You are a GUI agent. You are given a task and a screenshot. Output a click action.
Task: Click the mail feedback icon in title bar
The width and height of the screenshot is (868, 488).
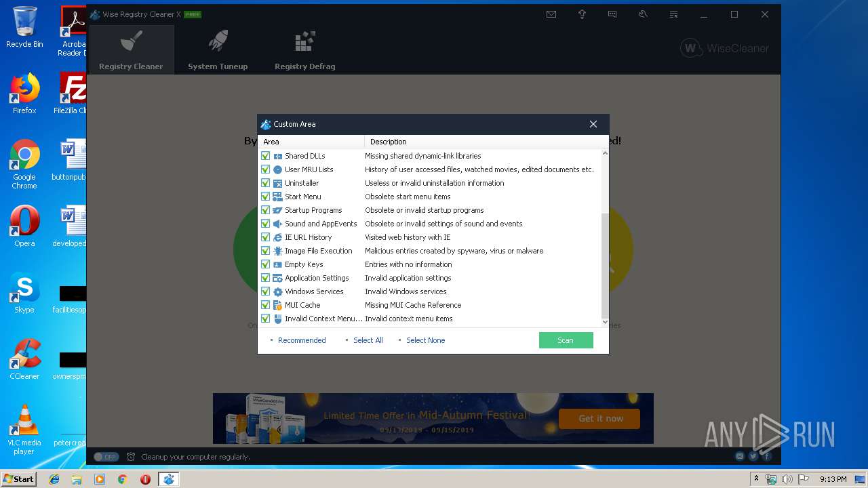[x=551, y=14]
